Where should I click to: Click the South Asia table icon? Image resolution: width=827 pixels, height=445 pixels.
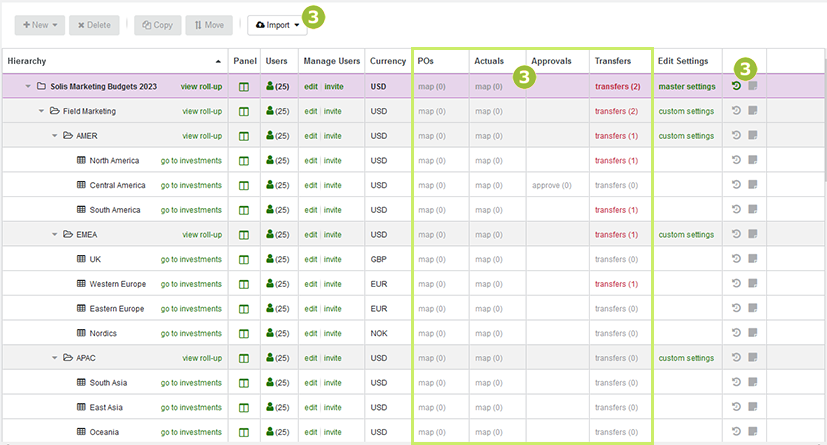pyautogui.click(x=81, y=382)
